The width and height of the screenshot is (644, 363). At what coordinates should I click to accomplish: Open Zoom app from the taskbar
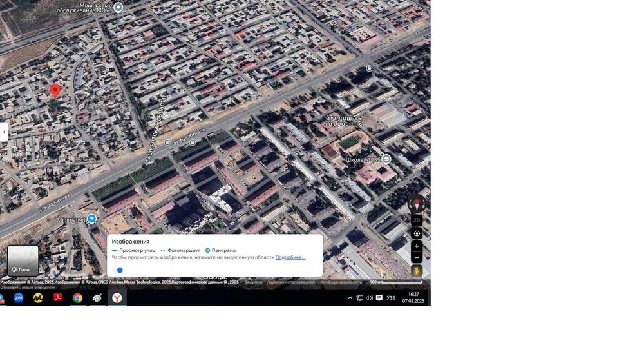tap(19, 298)
